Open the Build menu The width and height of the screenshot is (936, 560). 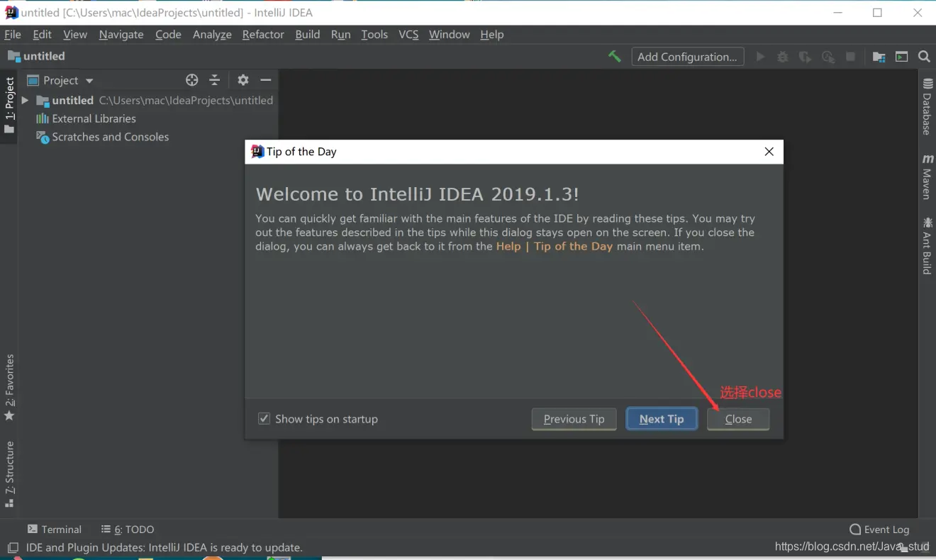308,34
